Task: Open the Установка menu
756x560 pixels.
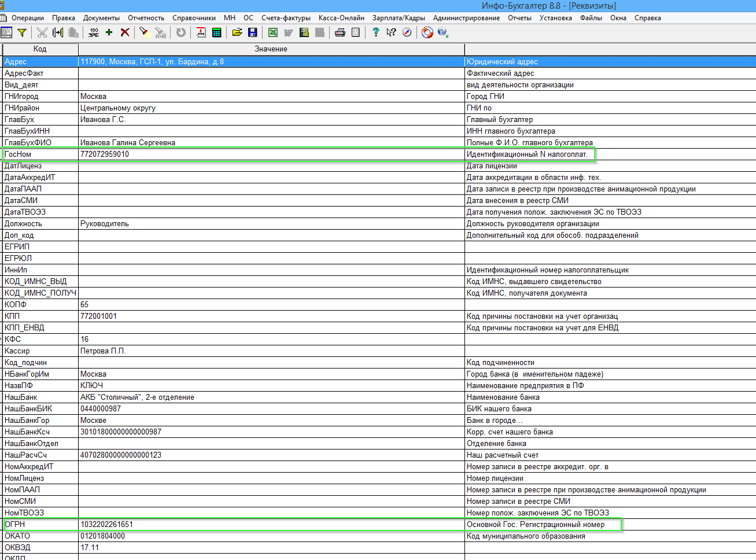Action: (x=556, y=18)
